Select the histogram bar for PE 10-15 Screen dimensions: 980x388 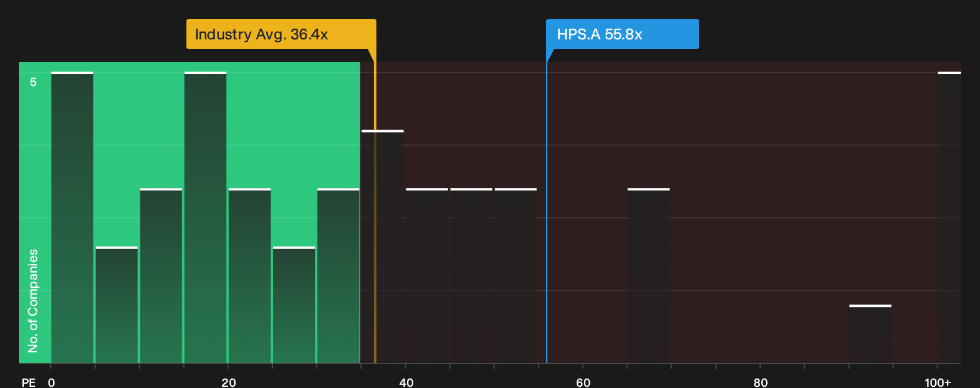(x=161, y=276)
